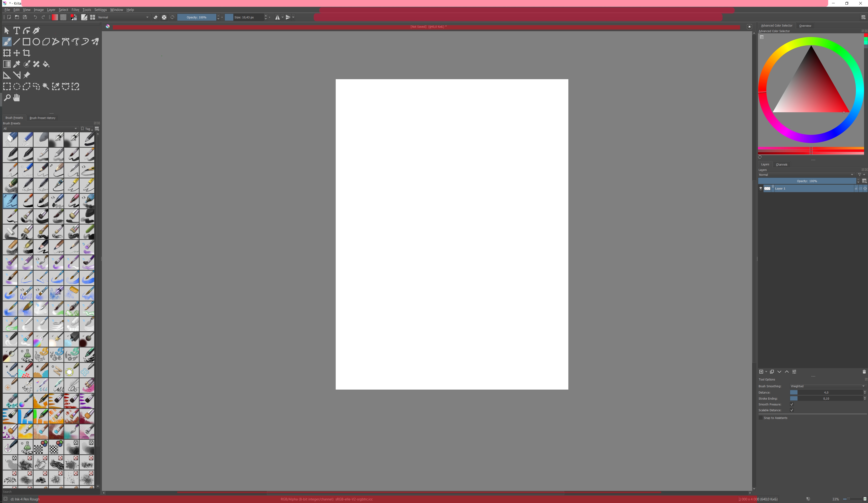
Task: Uncheck the Smooth Pressure checkbox
Action: click(791, 404)
